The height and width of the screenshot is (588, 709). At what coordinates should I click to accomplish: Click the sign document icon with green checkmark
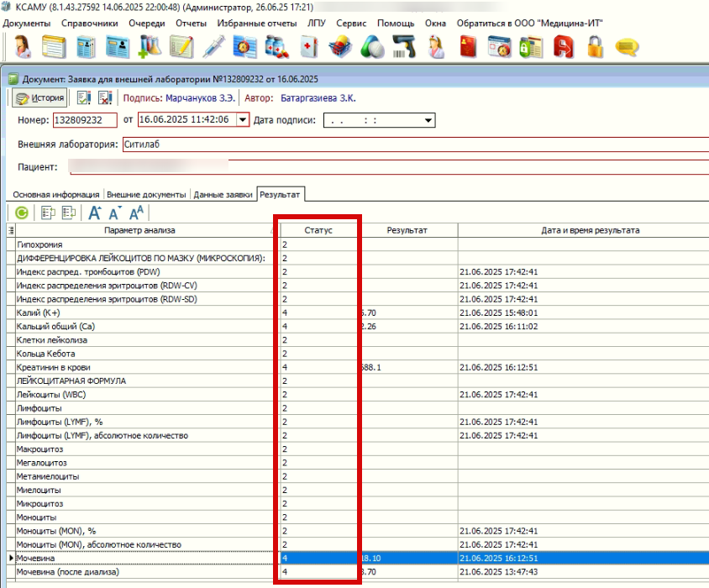coord(84,98)
